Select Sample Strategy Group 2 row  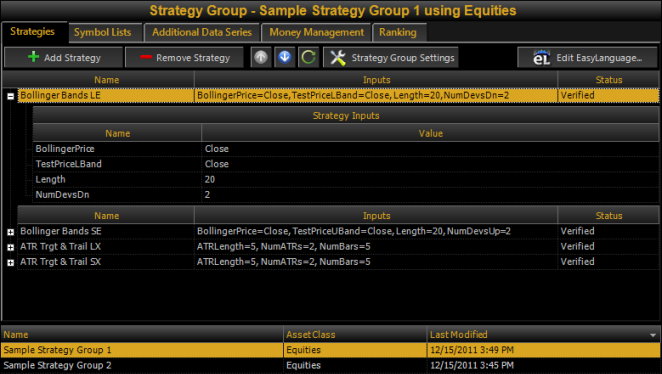(x=331, y=365)
